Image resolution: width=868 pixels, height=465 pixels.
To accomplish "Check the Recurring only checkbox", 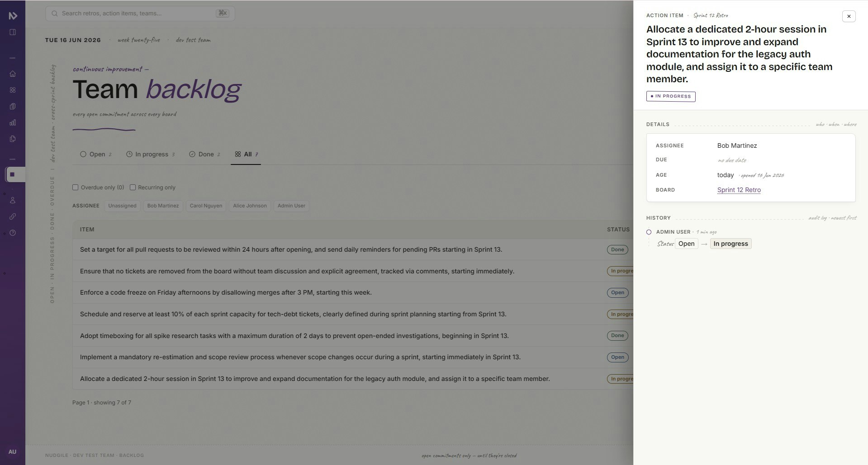I will (133, 188).
